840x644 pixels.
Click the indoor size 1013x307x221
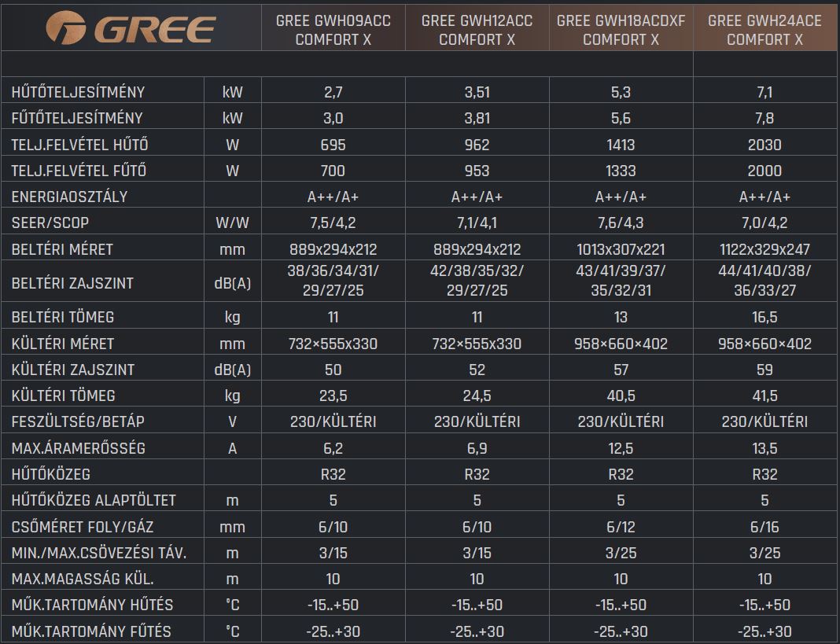point(621,250)
